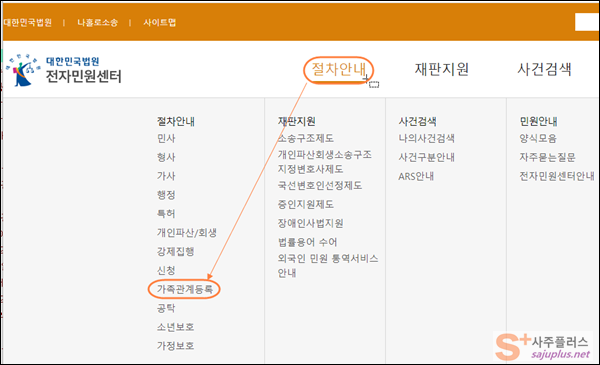Select the 절차안내 main menu tab
The width and height of the screenshot is (600, 365).
click(x=339, y=69)
